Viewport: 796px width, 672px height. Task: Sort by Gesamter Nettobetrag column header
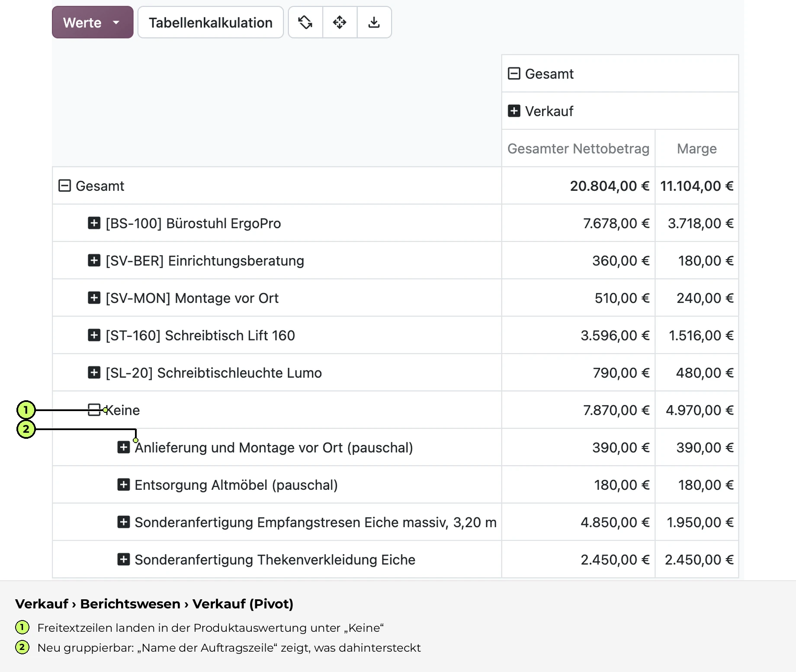click(x=578, y=148)
